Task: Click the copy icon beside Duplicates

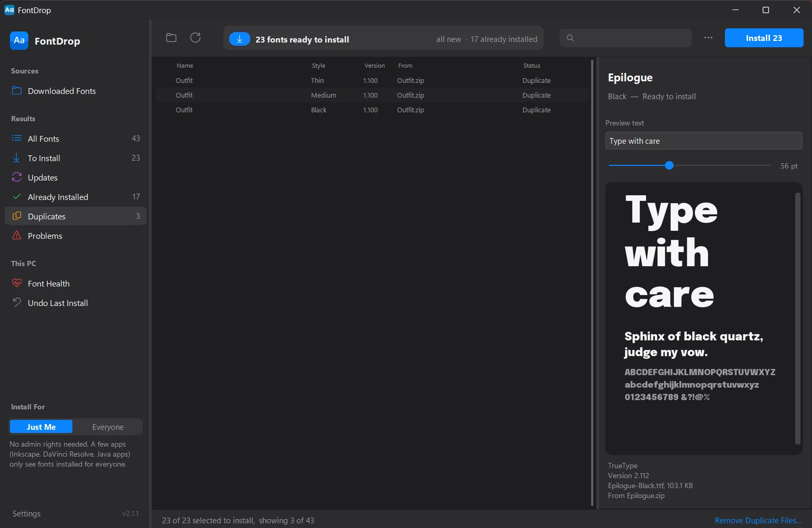Action: (17, 216)
